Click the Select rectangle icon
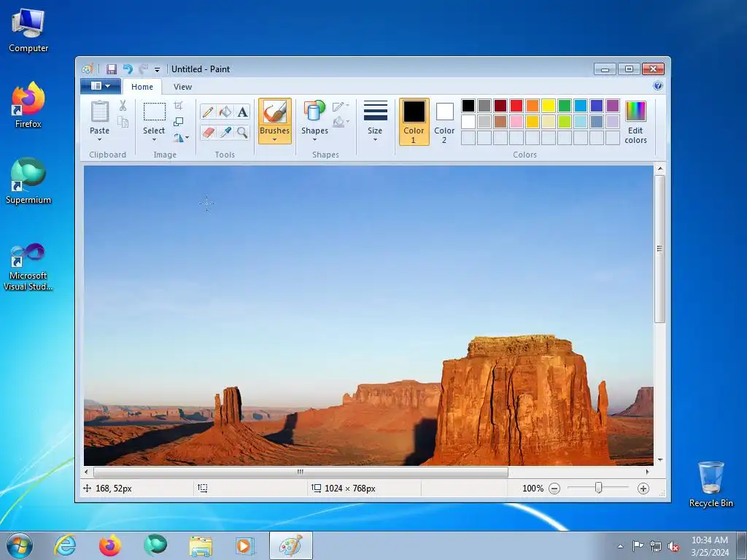This screenshot has height=560, width=747. pyautogui.click(x=155, y=112)
